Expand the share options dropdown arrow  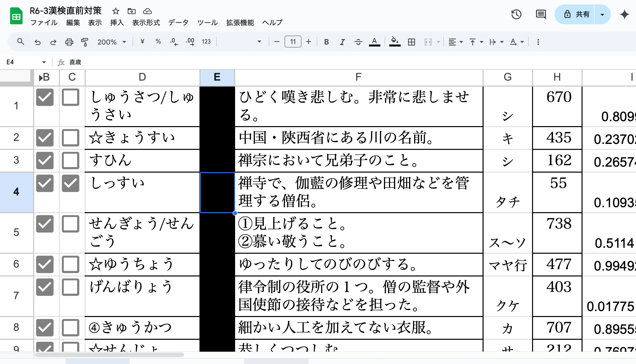pyautogui.click(x=602, y=15)
